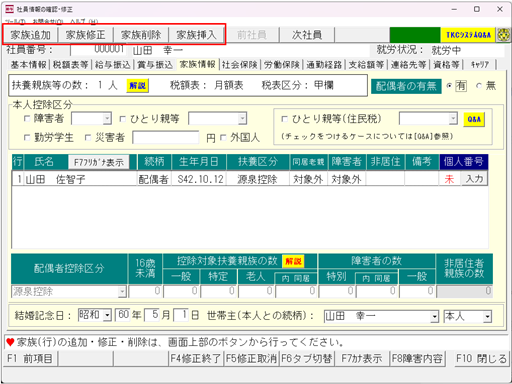
Task: Click F1 前項目 function key button
Action: click(x=30, y=359)
